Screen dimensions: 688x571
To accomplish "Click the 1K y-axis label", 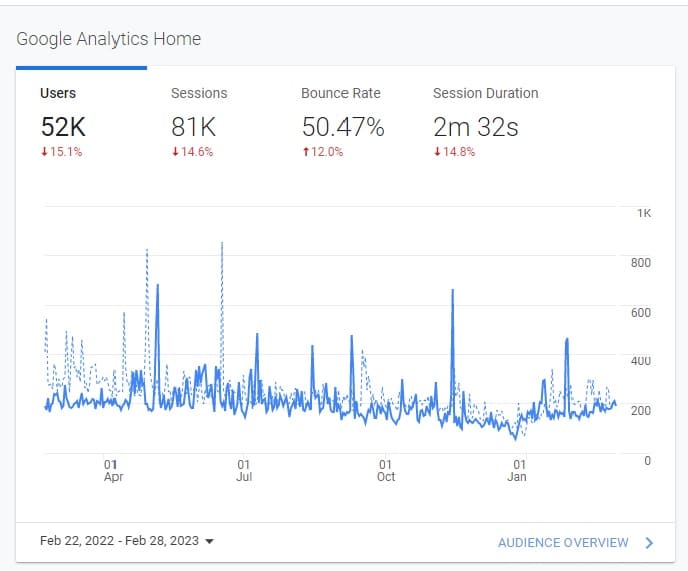I will [x=644, y=213].
